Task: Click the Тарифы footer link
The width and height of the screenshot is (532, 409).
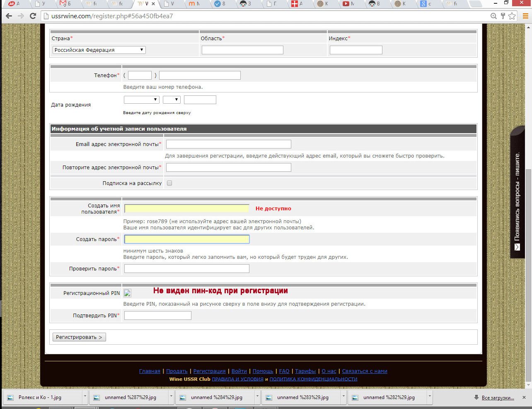Action: pos(305,371)
